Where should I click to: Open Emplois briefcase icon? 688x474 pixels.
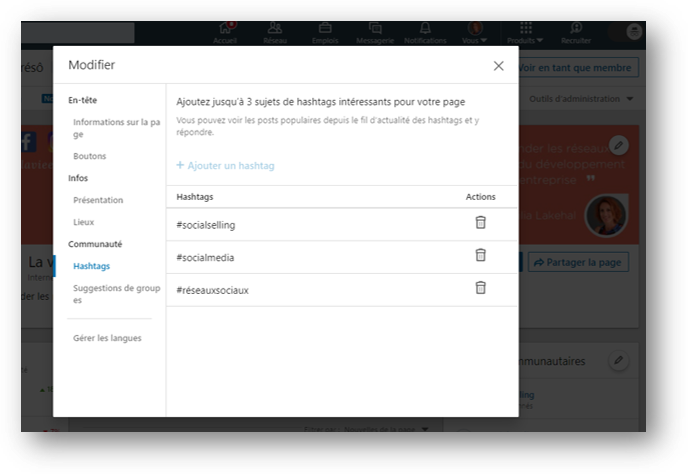point(325,33)
